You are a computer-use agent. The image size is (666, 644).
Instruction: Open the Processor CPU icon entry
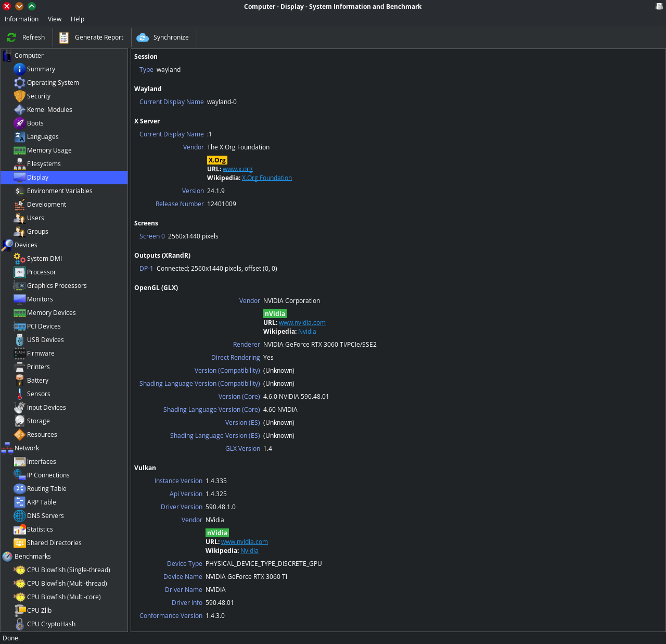pos(20,272)
